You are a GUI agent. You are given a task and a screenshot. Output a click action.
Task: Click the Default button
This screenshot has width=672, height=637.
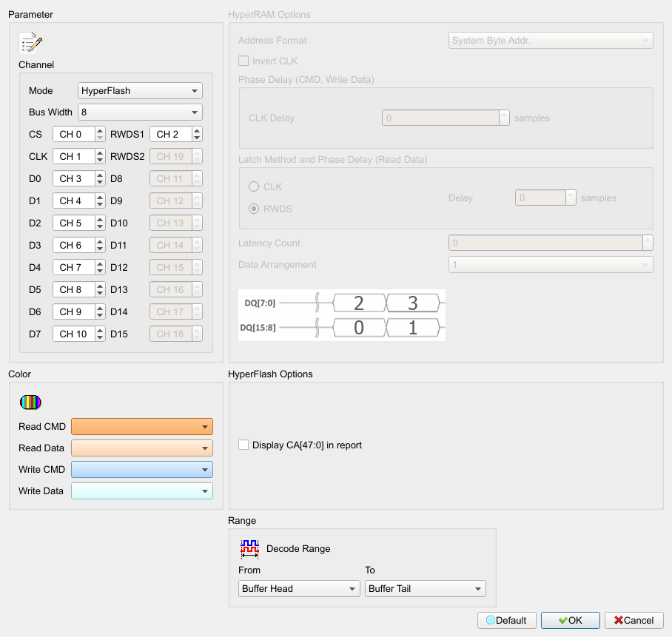pos(507,620)
